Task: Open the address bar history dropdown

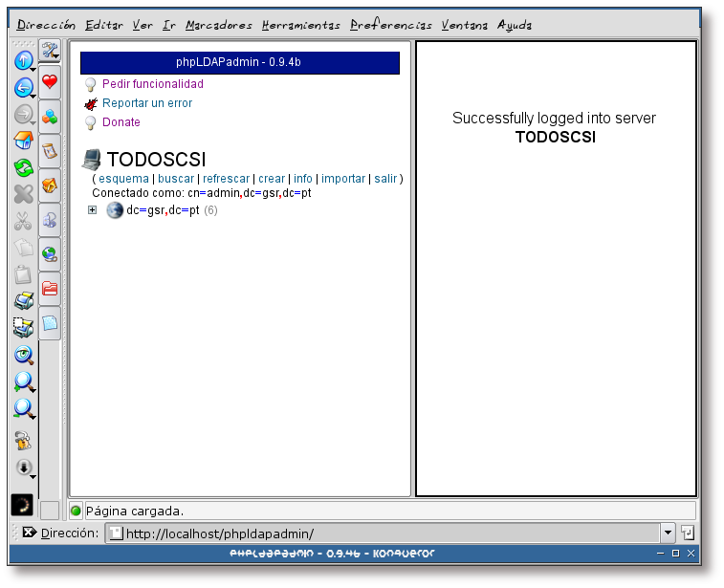Action: 668,533
